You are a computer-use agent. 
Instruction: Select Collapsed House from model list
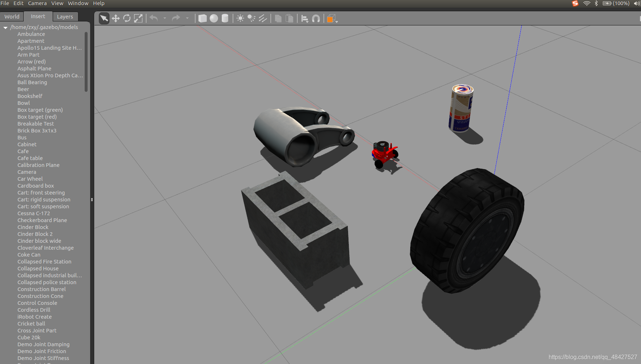pyautogui.click(x=38, y=269)
